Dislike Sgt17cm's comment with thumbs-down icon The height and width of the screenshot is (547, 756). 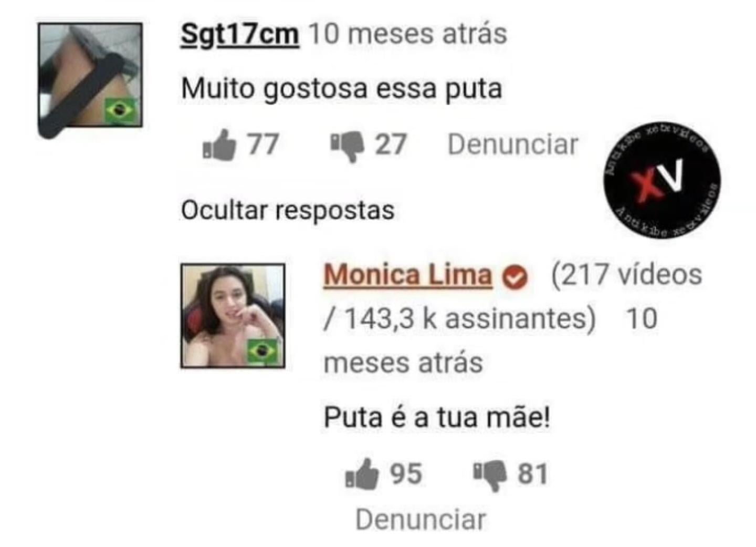pyautogui.click(x=347, y=146)
